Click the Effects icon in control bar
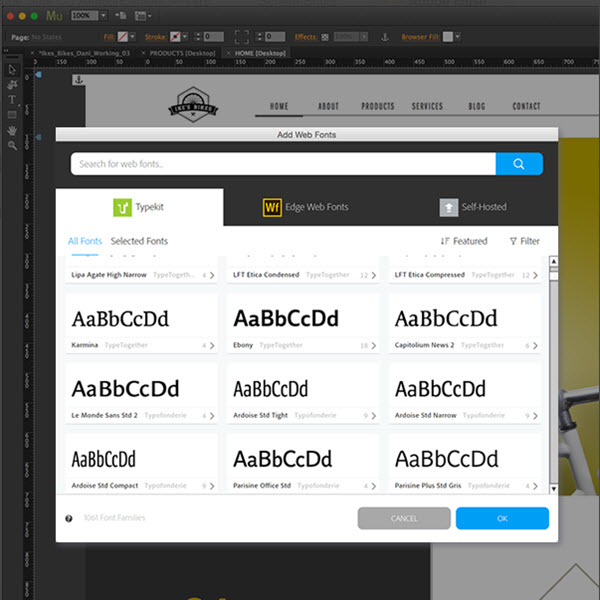600x600 pixels. click(324, 37)
